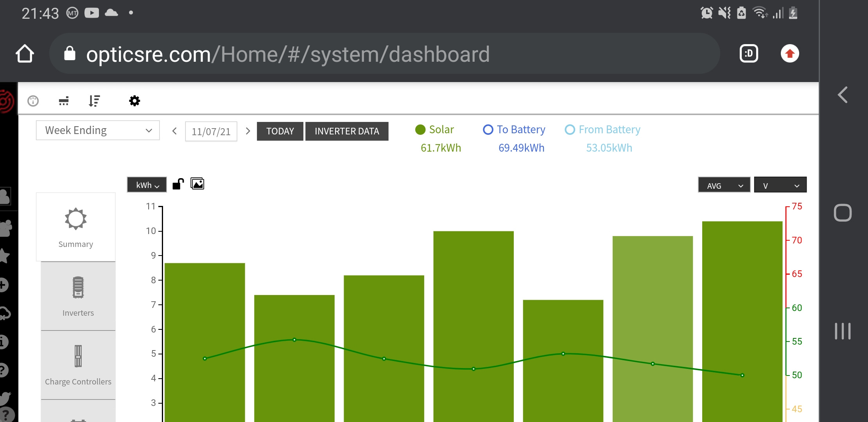Tap the YouTube notification icon
868x422 pixels.
point(91,13)
